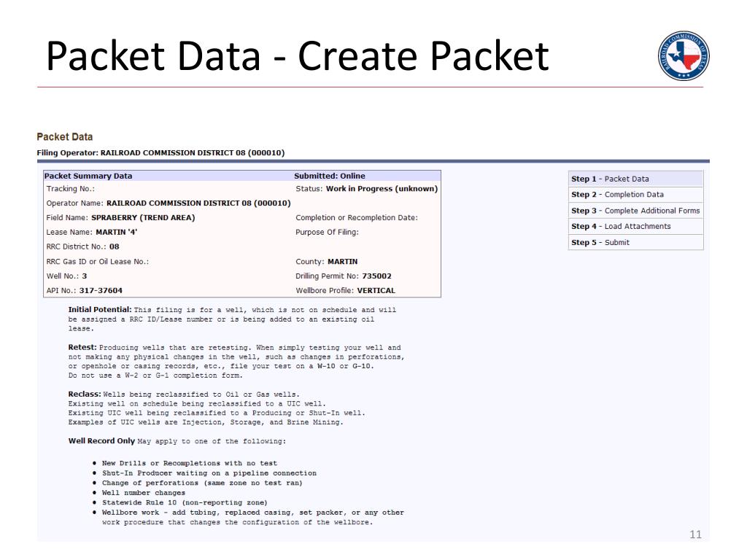
Task: Click the slide title Packet Data - Create Packet
Action: click(x=298, y=56)
